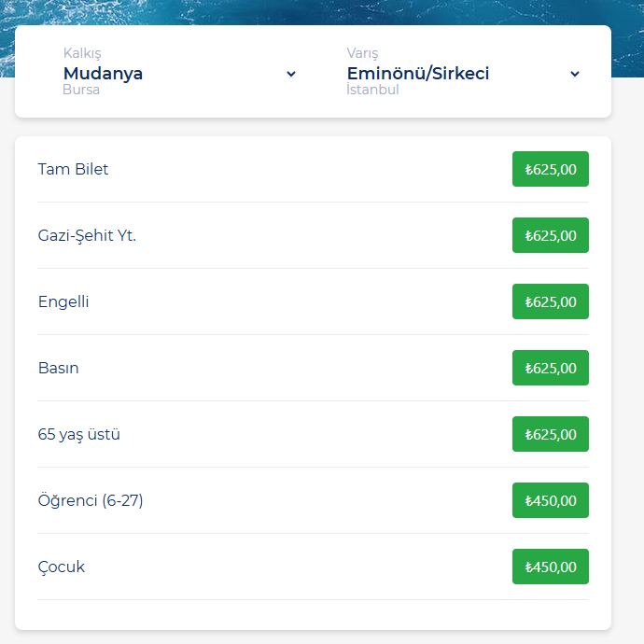
Task: Click the Tam Bilet label
Action: (73, 169)
